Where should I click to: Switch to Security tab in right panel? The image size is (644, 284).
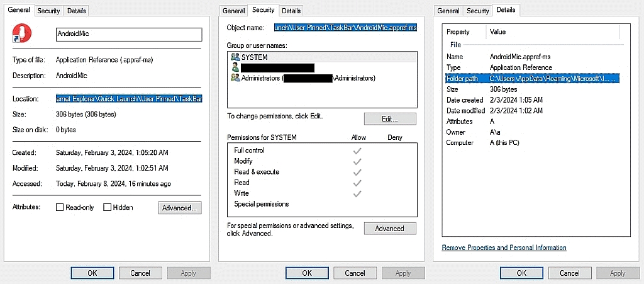[478, 11]
